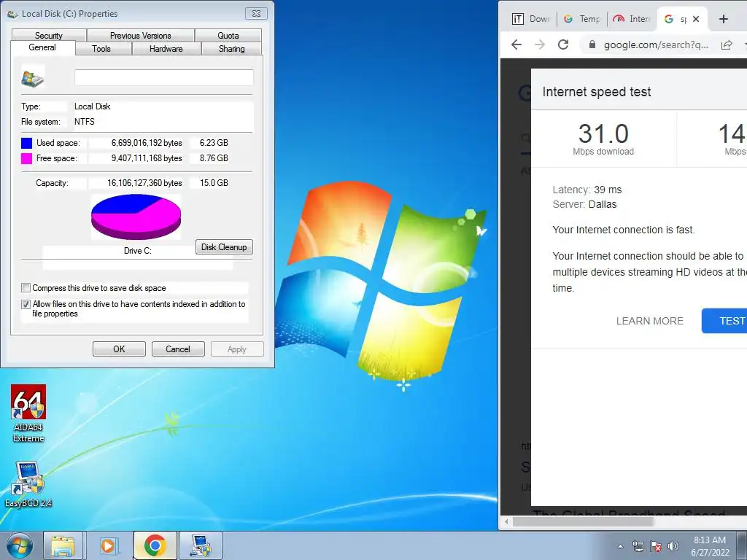This screenshot has height=560, width=747.
Task: Click the '6,699,016,192 bytes' used space value
Action: tap(147, 143)
